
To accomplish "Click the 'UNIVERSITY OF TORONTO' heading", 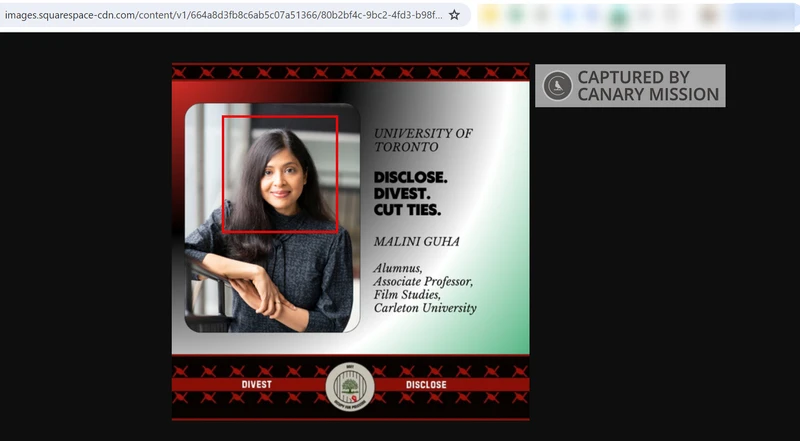I will click(423, 140).
